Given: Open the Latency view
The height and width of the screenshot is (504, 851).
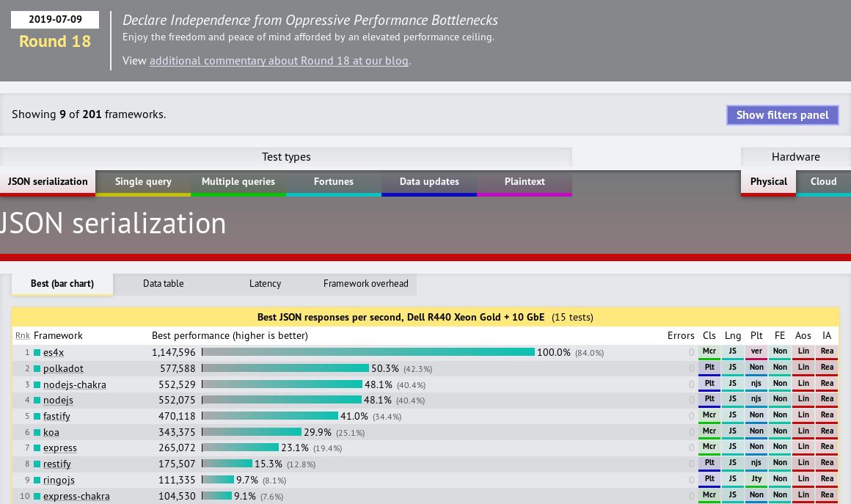Looking at the screenshot, I should click(265, 284).
